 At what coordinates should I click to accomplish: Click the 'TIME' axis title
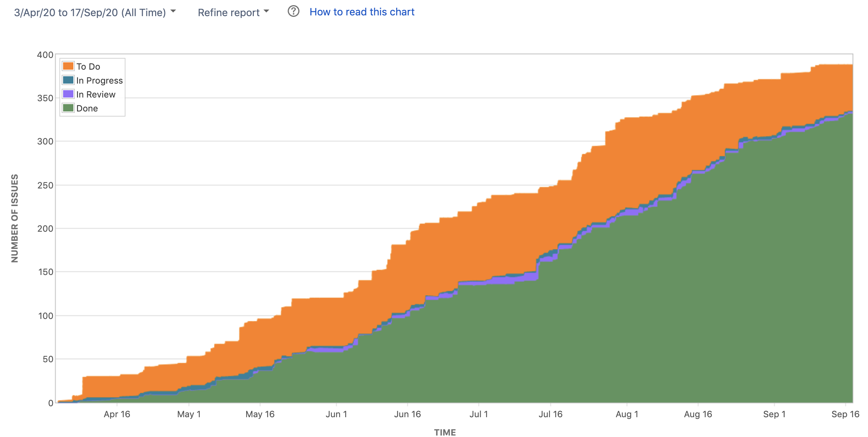(x=445, y=433)
